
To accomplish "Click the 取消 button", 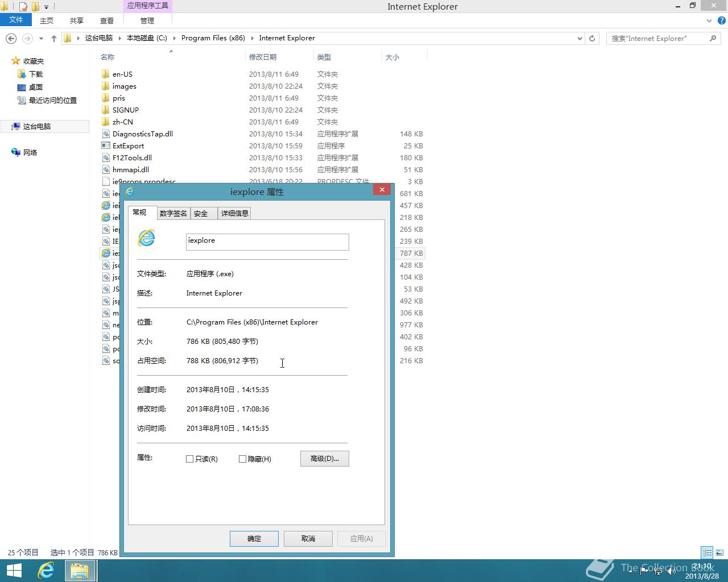I will click(x=308, y=538).
